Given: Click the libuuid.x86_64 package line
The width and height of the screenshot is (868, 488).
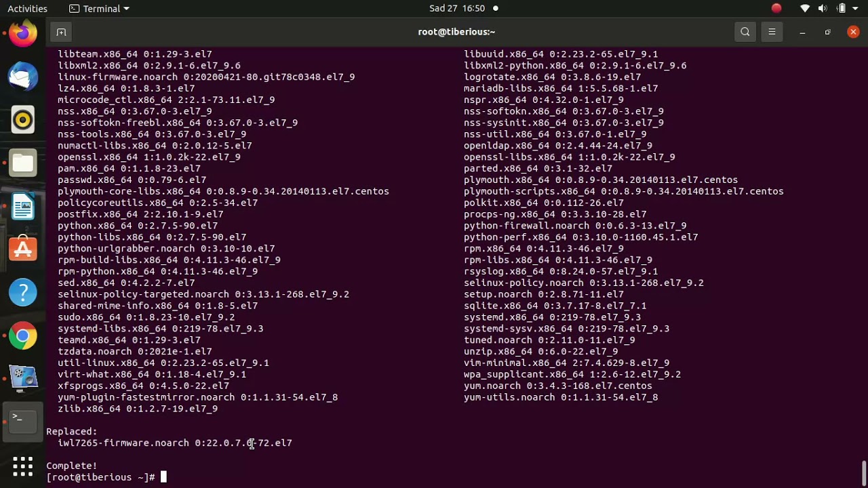Looking at the screenshot, I should click(561, 54).
